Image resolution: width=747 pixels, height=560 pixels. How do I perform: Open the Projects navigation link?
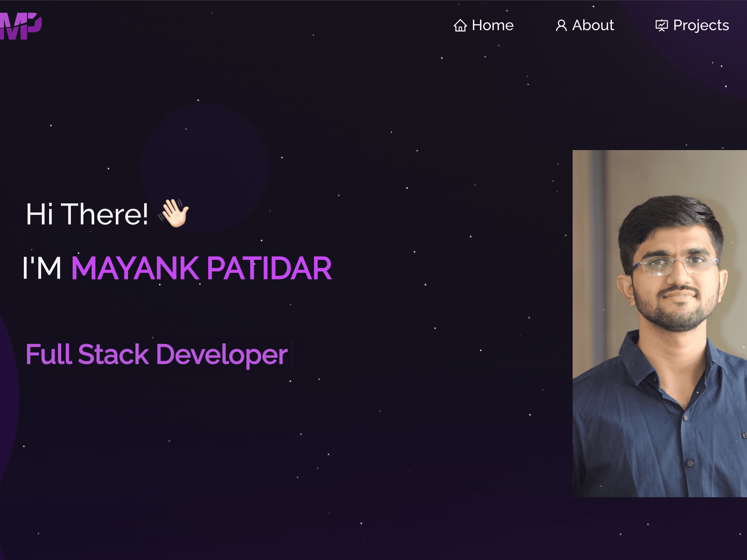pos(701,25)
